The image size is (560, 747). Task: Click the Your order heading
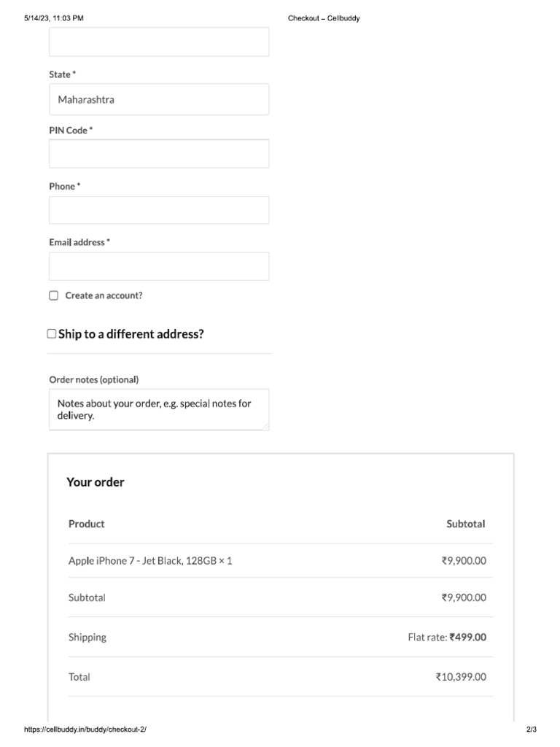[96, 482]
